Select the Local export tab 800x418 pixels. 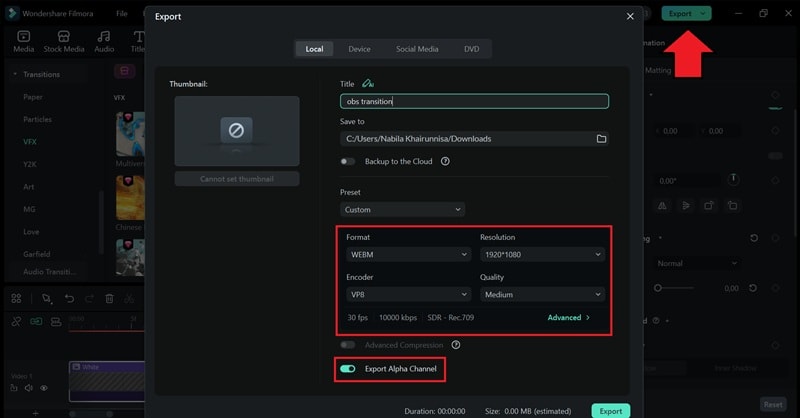point(314,49)
